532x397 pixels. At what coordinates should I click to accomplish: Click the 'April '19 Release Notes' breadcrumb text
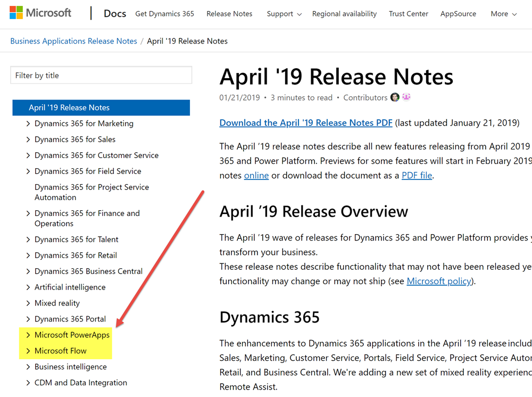click(x=187, y=41)
